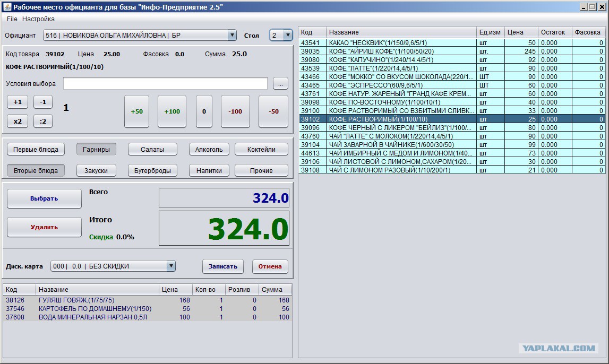This screenshot has width=609, height=364.
Task: Select the ВОДА МИНЕРАЛЬНАЯ НАРЗАН order row
Action: tap(148, 317)
